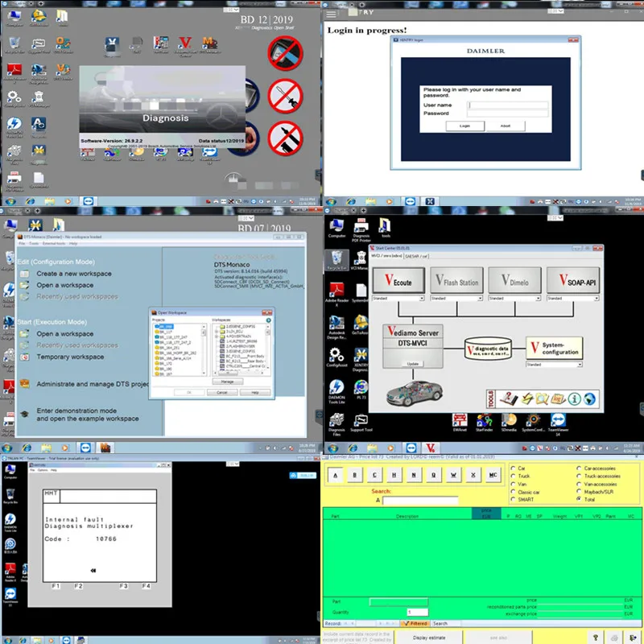Open the Help menu in DTS Monaco

point(73,244)
